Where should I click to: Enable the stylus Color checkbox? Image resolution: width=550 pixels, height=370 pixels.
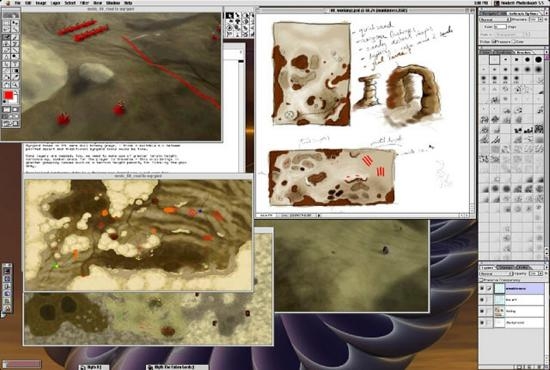513,42
